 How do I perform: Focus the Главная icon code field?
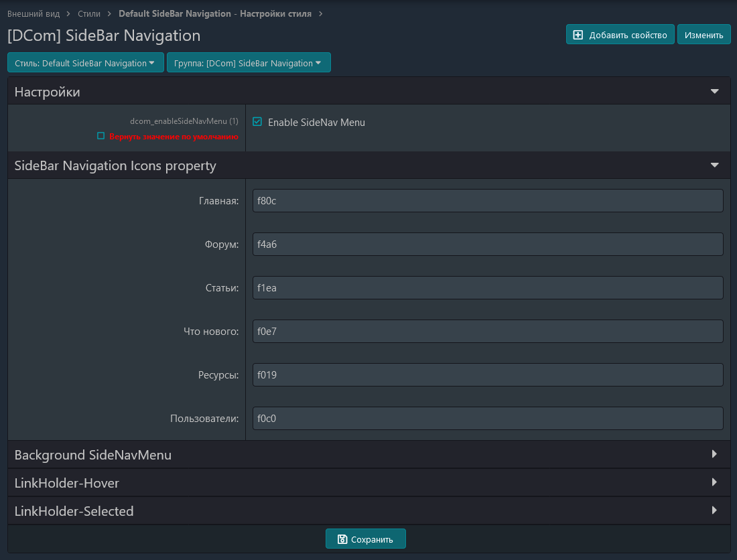tap(487, 201)
